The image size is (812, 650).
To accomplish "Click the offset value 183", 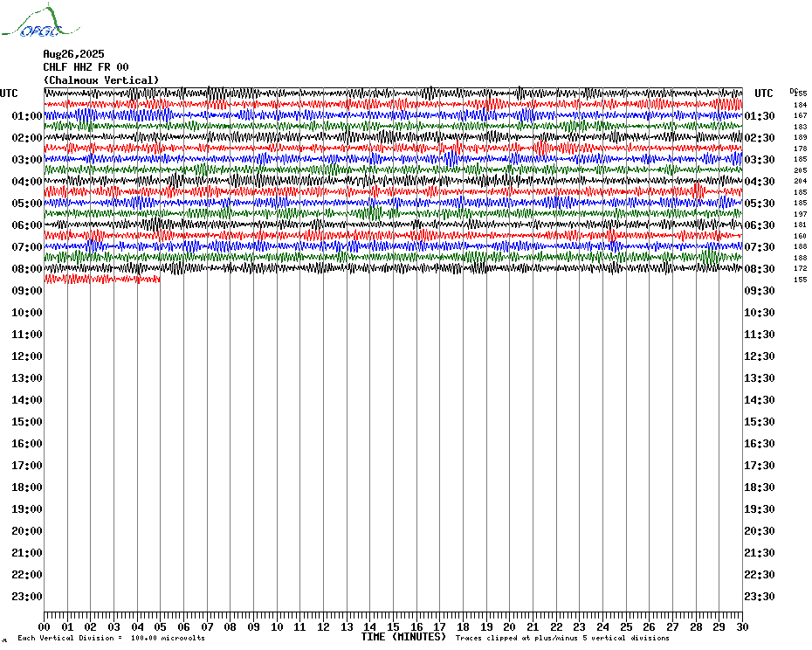I will pyautogui.click(x=800, y=127).
